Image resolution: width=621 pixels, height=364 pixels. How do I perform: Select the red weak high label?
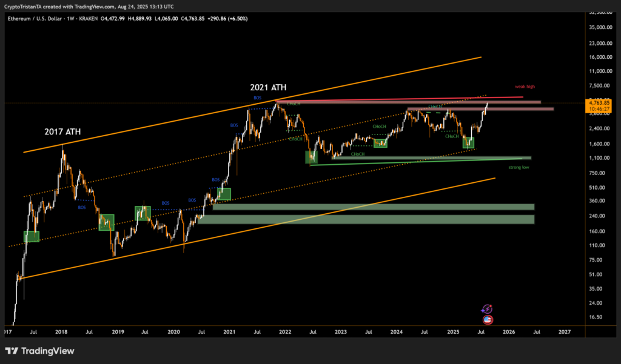pyautogui.click(x=525, y=87)
